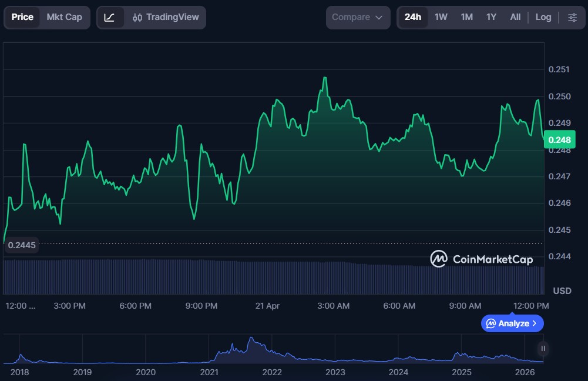Click 2021 peak in the range navigator

(x=251, y=339)
